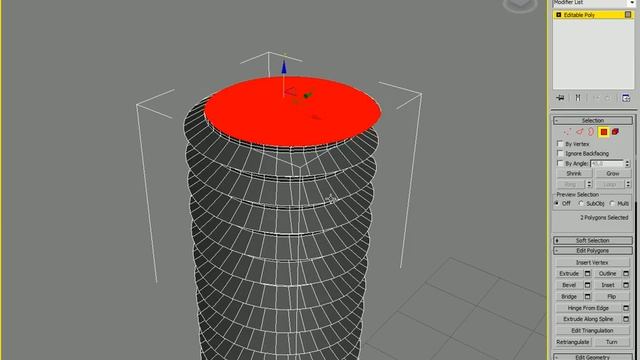Screen dimensions: 640x360
Task: Open Bridge settings dialog box icon
Action: point(588,296)
